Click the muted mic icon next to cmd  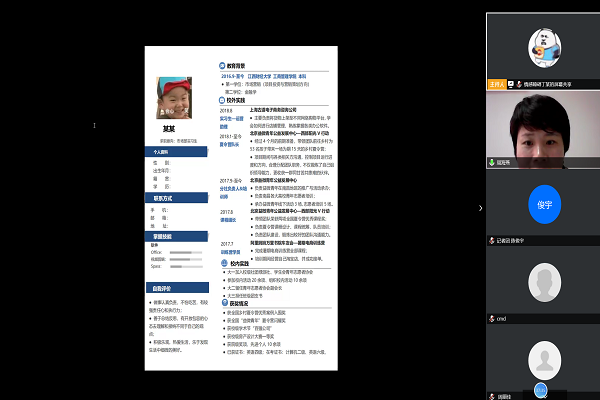click(492, 318)
